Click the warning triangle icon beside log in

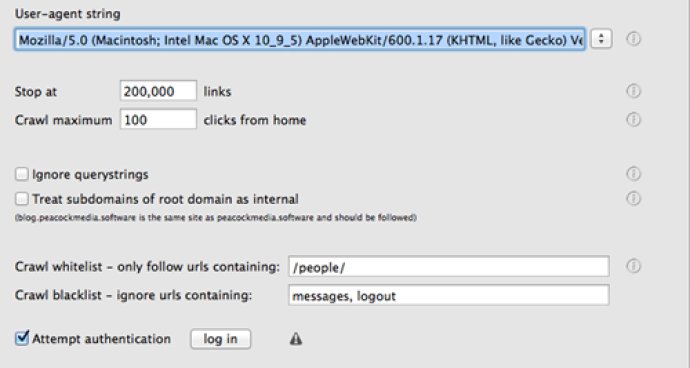[296, 339]
